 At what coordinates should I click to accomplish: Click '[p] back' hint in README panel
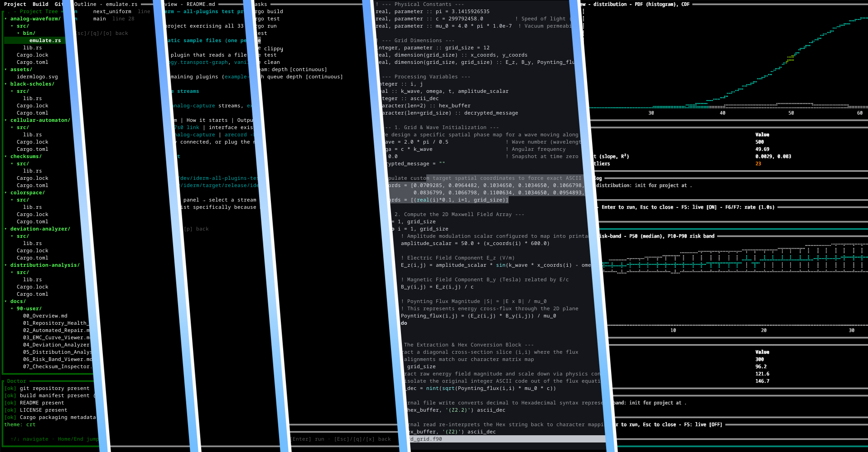[x=197, y=229]
